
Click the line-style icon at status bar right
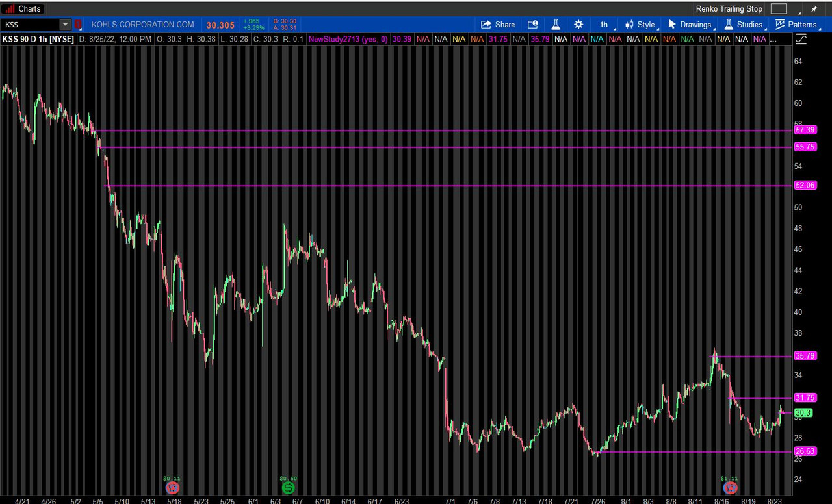point(801,39)
